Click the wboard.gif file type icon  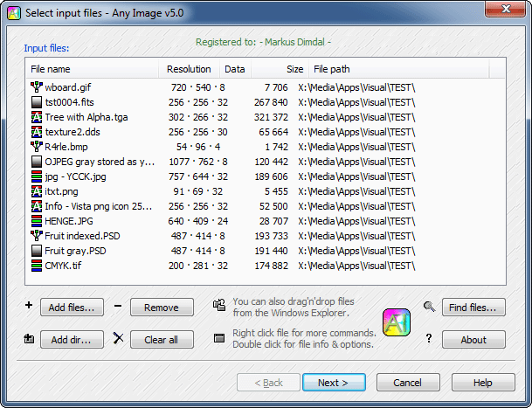tap(37, 87)
